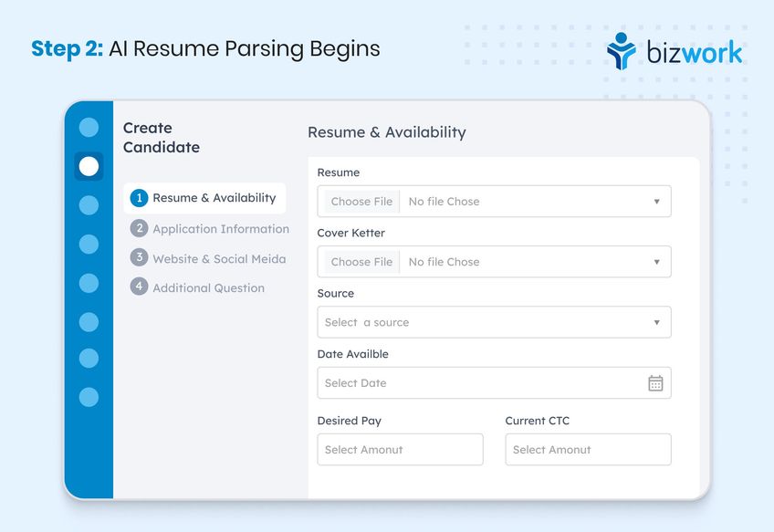Click the bottommost blue dot in sidebar
The image size is (774, 532).
tap(88, 397)
